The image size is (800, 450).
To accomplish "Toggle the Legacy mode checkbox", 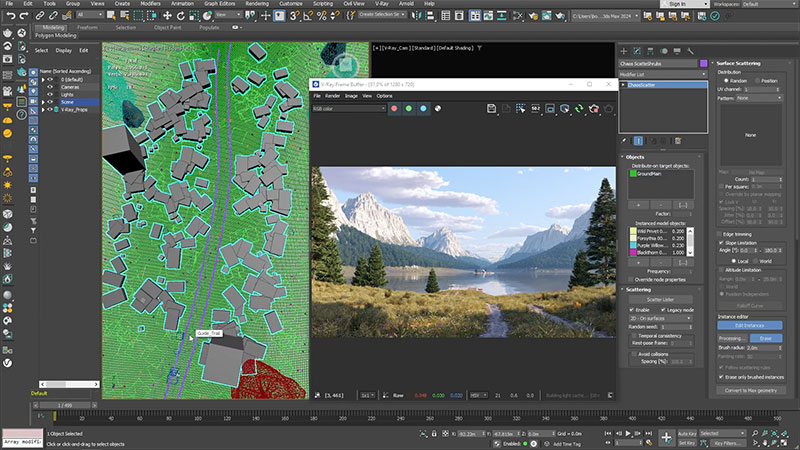I will [664, 312].
